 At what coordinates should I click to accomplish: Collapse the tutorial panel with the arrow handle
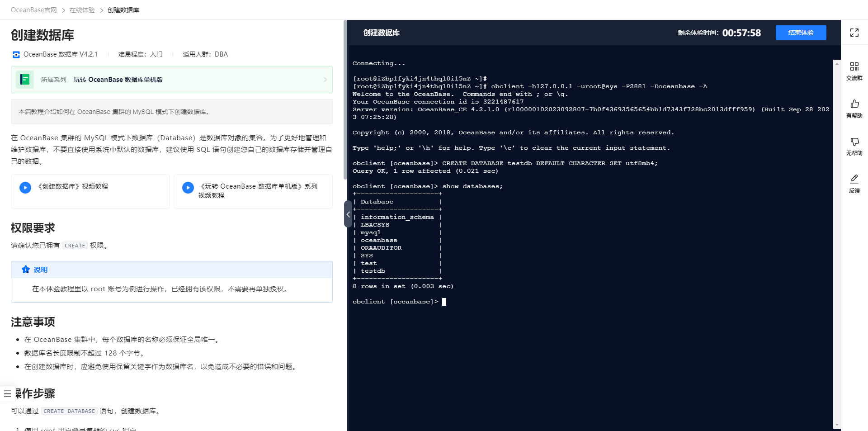pyautogui.click(x=348, y=214)
